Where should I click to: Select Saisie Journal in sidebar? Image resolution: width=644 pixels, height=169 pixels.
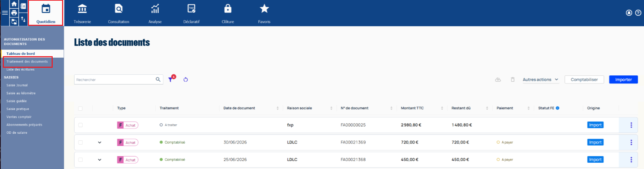(x=17, y=85)
